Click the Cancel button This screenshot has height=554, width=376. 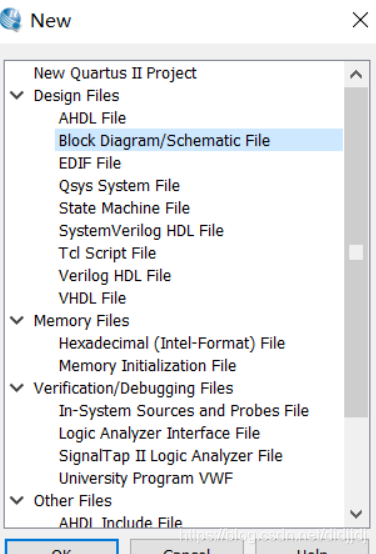coord(187,547)
